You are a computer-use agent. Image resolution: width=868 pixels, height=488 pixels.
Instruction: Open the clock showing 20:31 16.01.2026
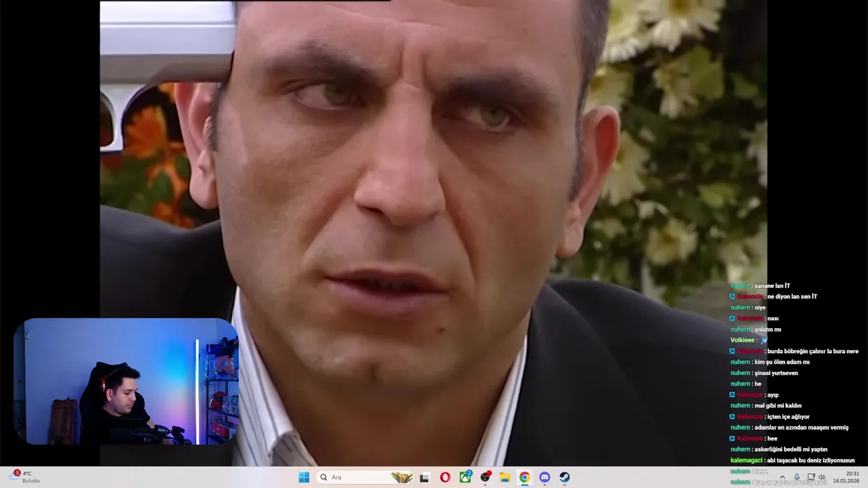(846, 477)
